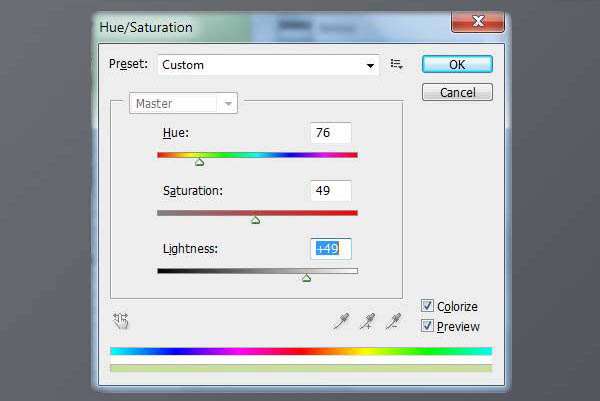Viewport: 600px width, 401px height.
Task: Click the preset options menu icon
Action: coord(397,64)
